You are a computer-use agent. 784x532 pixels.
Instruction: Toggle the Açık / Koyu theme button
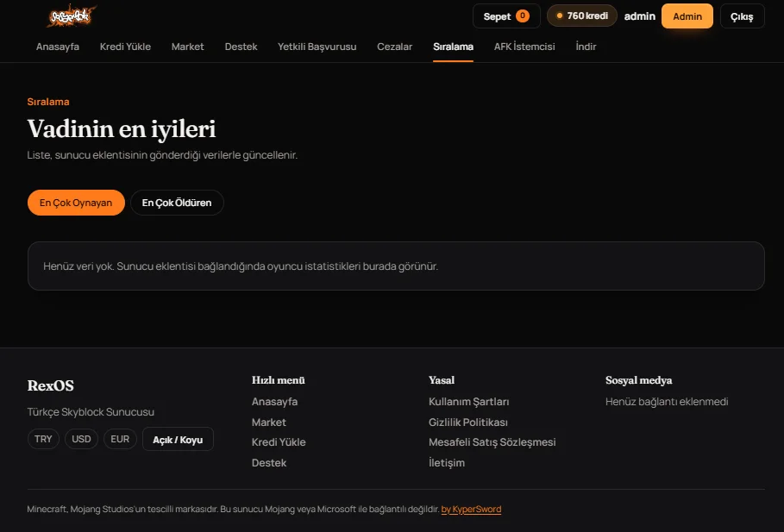[178, 439]
